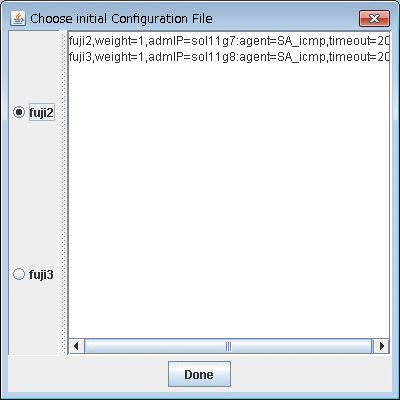Click empty area of configuration text pane
The height and width of the screenshot is (400, 400).
coord(229,200)
